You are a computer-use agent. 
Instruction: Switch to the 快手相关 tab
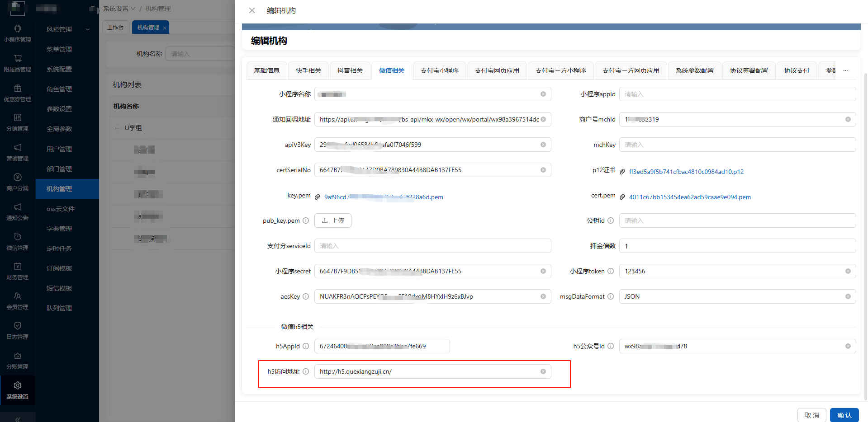click(x=308, y=70)
